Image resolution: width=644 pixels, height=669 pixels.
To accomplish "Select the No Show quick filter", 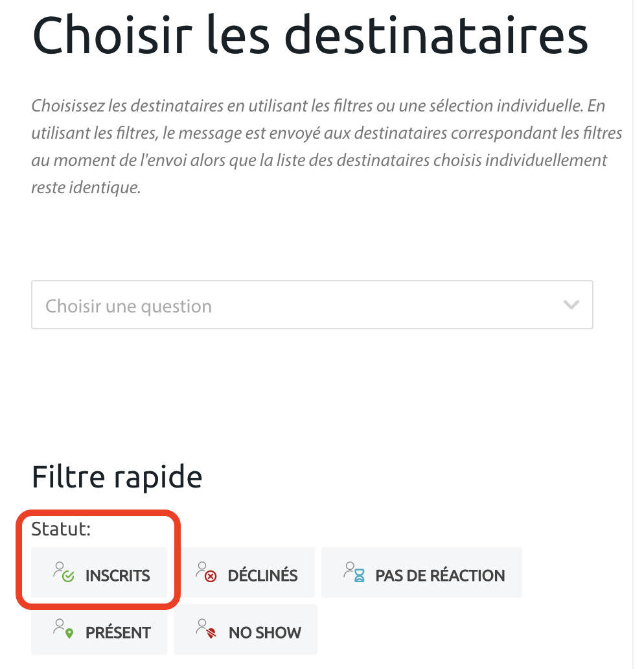I will click(x=246, y=630).
